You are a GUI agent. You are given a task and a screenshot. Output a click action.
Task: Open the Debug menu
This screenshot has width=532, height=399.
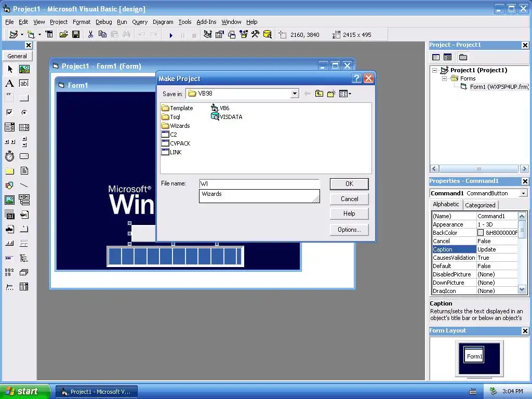tap(103, 22)
